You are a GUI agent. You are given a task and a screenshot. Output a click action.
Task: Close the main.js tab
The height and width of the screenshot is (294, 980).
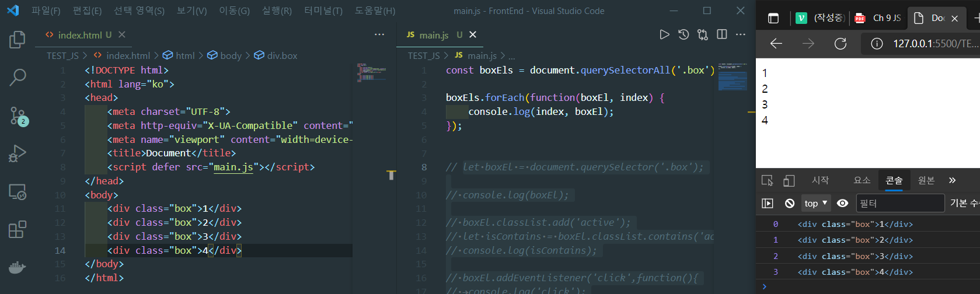point(473,34)
